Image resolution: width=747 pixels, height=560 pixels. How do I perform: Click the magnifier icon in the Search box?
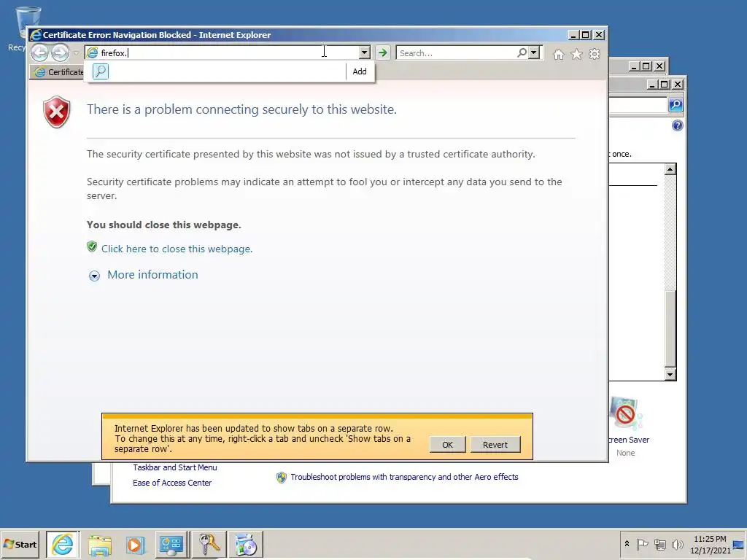coord(522,52)
